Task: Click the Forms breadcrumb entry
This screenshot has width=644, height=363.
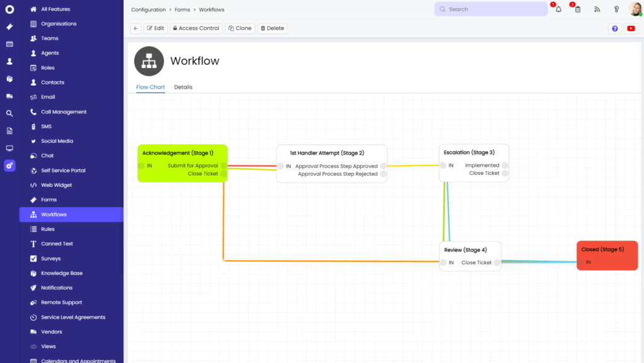Action: (182, 9)
